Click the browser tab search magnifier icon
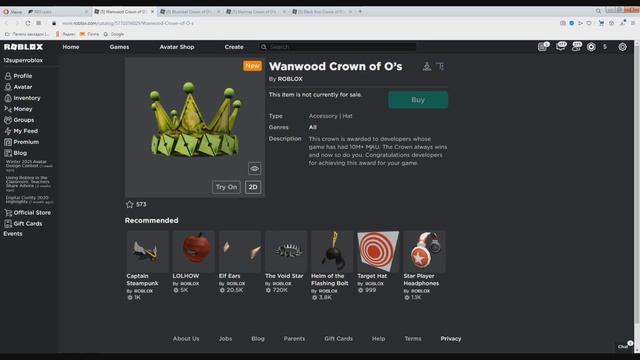 coord(598,11)
